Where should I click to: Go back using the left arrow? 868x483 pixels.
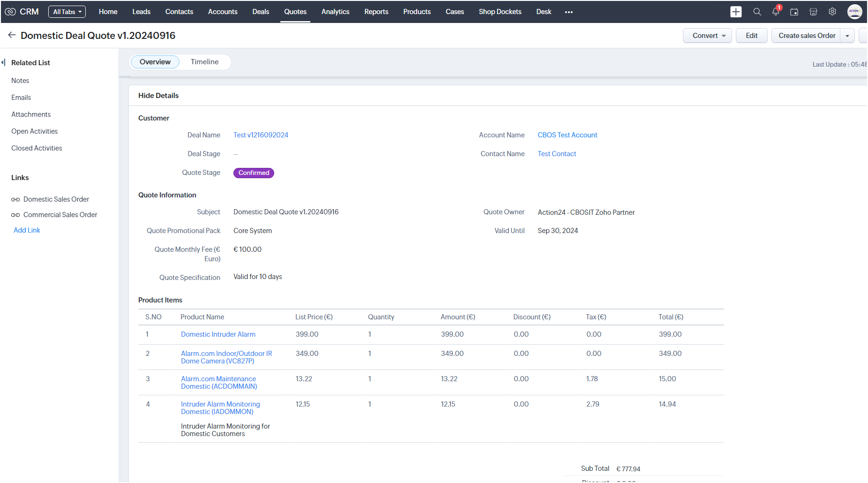[12, 35]
